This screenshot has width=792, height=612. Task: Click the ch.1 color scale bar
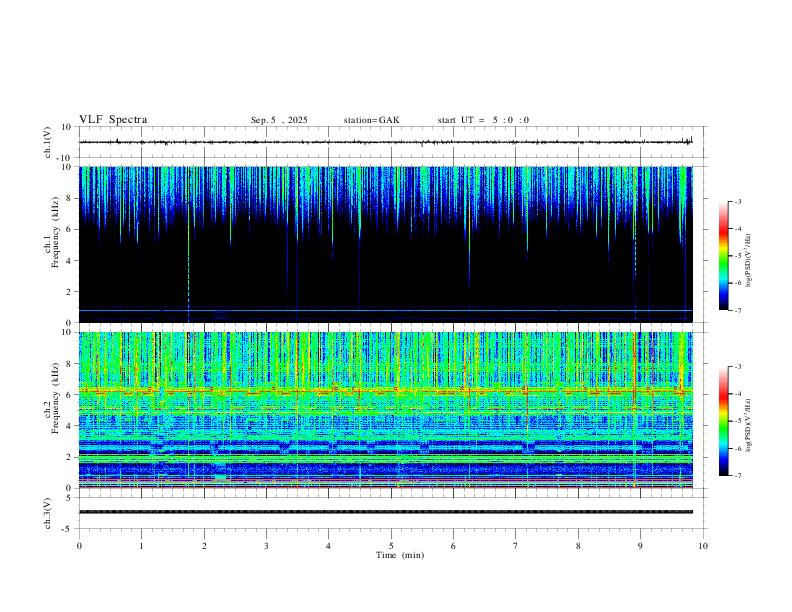(x=723, y=256)
